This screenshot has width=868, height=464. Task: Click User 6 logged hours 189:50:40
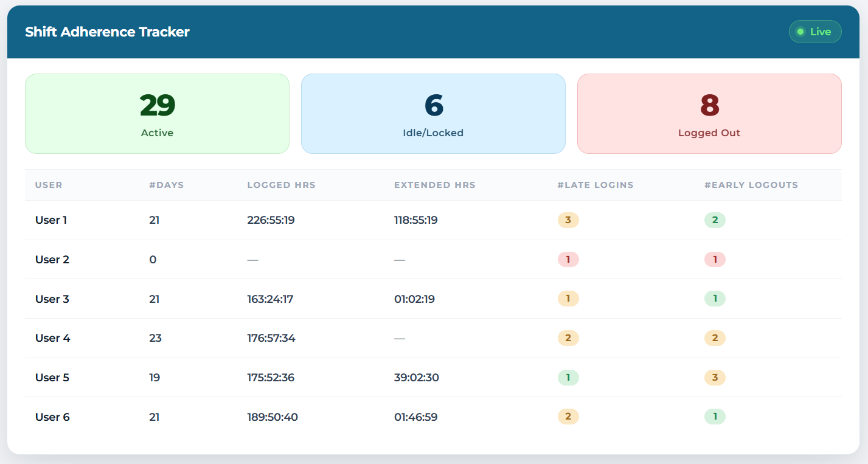click(x=273, y=417)
